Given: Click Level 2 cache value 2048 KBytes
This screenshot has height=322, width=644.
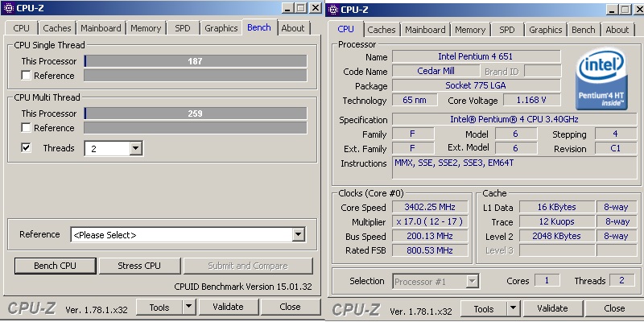Looking at the screenshot, I should (556, 236).
